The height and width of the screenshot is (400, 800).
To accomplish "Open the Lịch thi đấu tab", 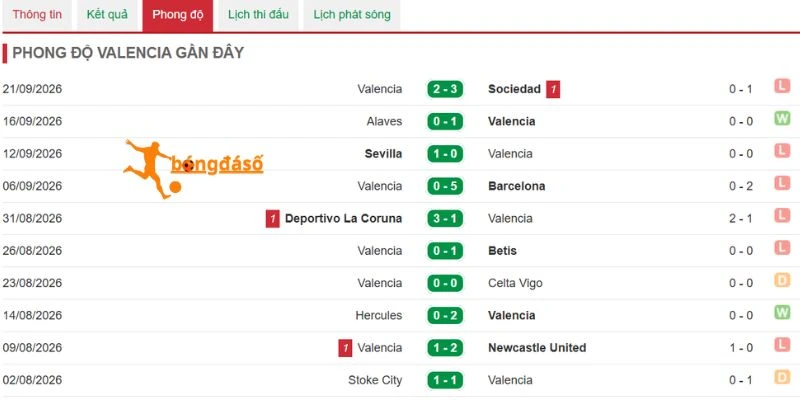I will pyautogui.click(x=258, y=15).
